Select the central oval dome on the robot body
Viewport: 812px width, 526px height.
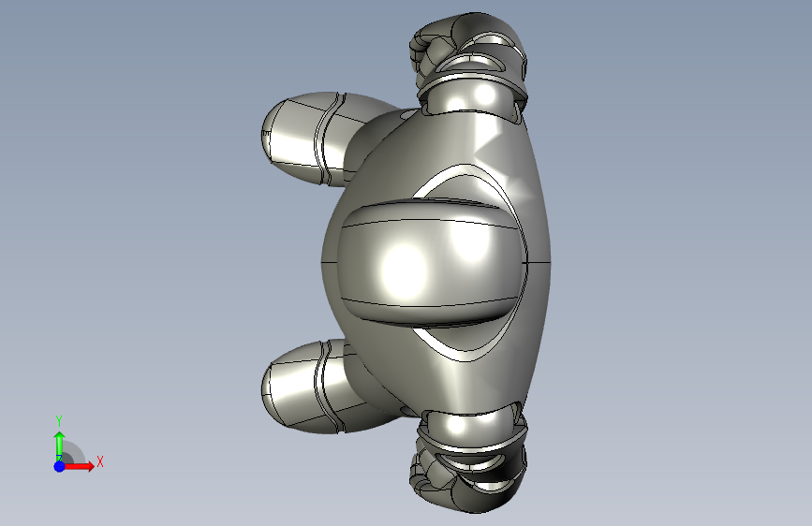pos(432,262)
